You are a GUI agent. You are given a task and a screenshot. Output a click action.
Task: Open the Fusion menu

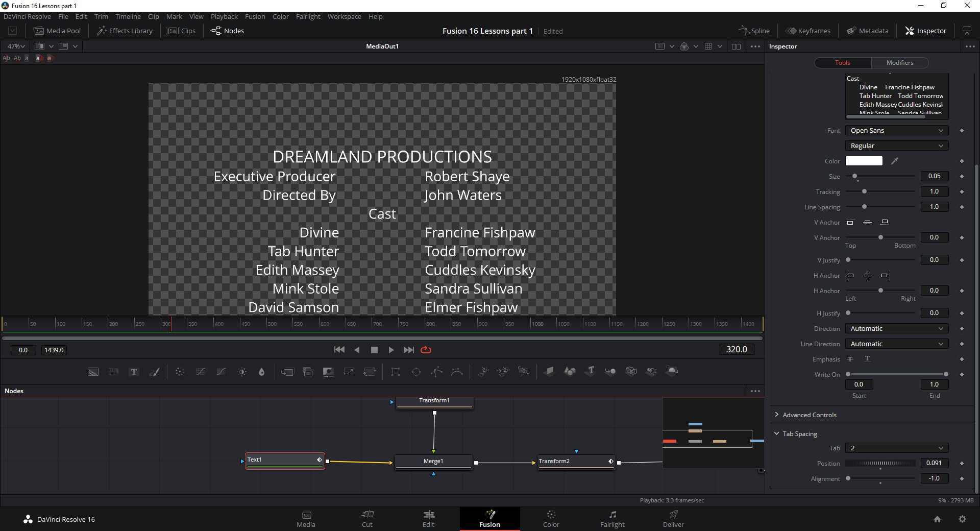point(255,16)
